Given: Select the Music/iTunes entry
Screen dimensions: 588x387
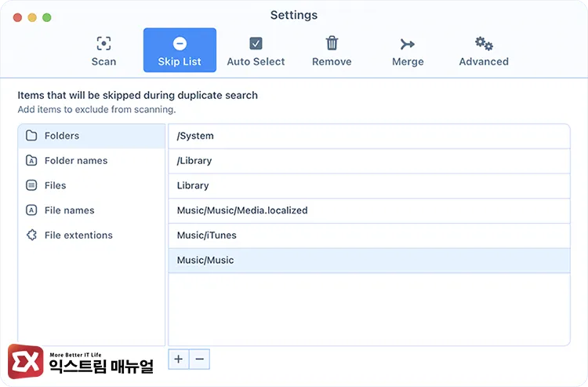Looking at the screenshot, I should 369,235.
